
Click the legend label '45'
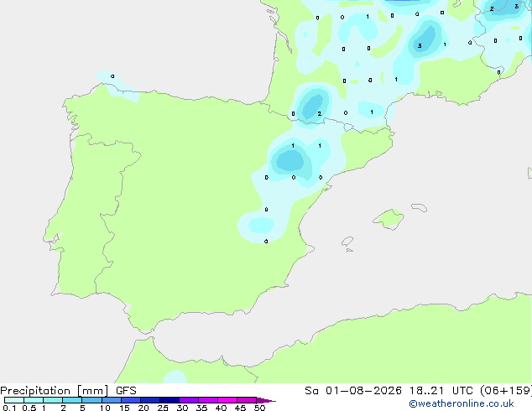tap(240, 408)
